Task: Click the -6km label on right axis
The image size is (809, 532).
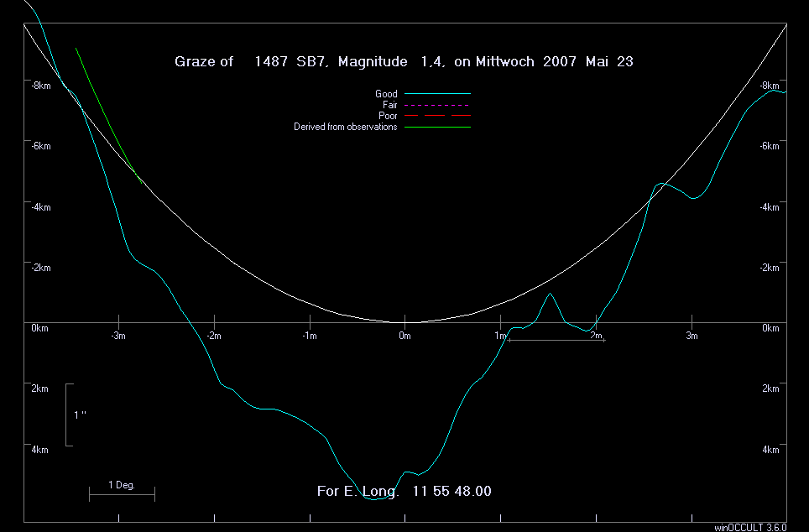Action: coord(770,147)
